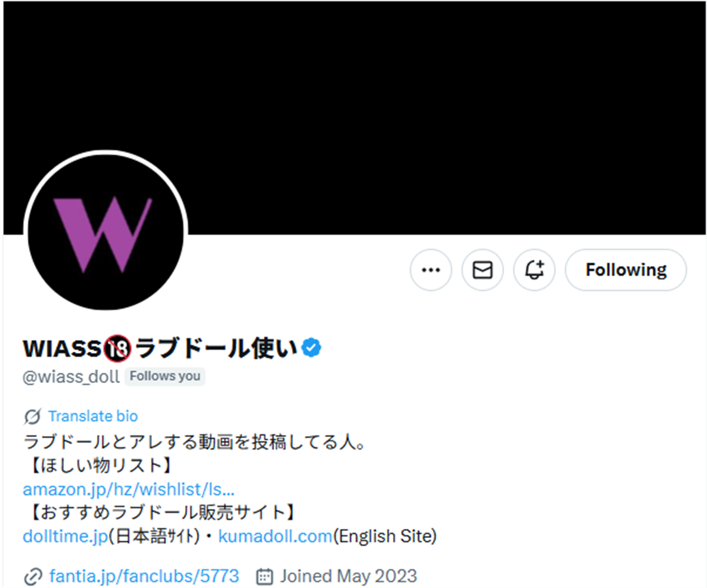Click the slashed-circle icon beside Translate bio
The height and width of the screenshot is (588, 707).
coord(32,417)
